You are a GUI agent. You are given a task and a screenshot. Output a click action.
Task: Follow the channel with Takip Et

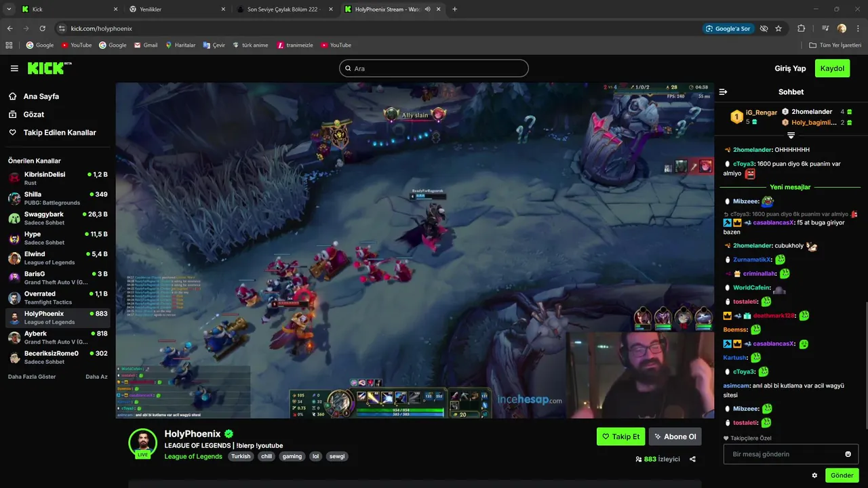(x=620, y=436)
